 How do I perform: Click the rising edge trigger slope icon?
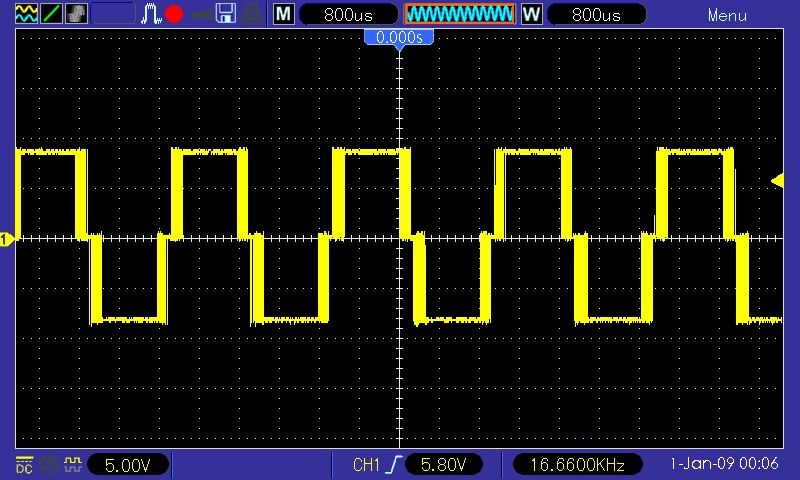click(395, 464)
